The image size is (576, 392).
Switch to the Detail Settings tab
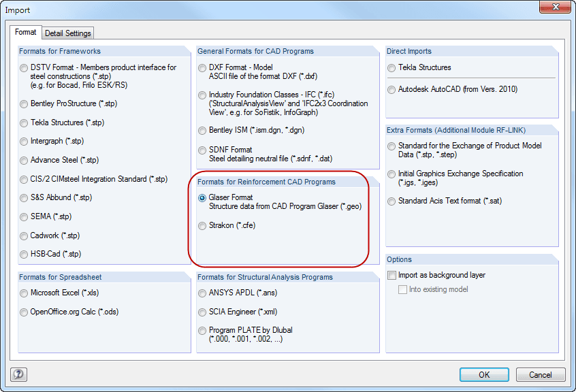tap(67, 33)
